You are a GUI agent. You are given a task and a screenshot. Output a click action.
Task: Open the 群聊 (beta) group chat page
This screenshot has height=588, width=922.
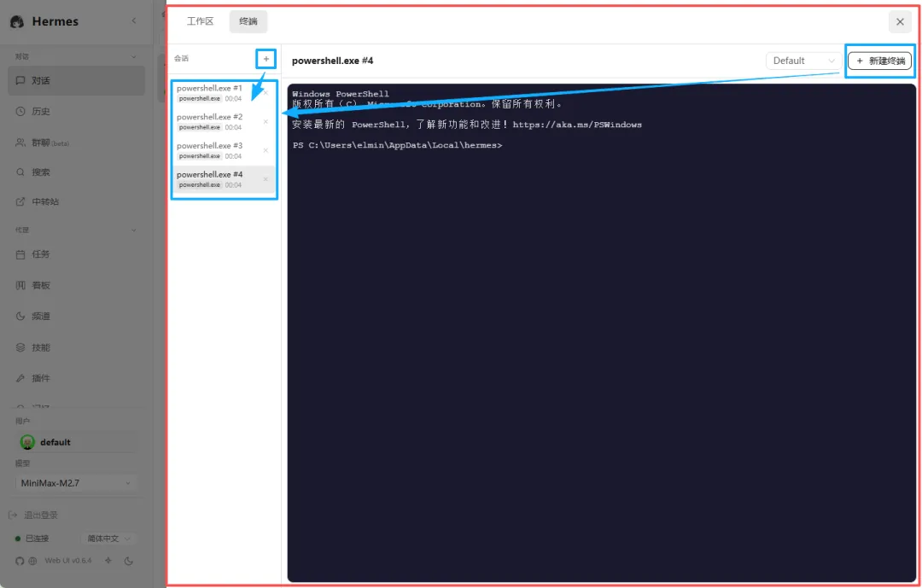(x=77, y=143)
